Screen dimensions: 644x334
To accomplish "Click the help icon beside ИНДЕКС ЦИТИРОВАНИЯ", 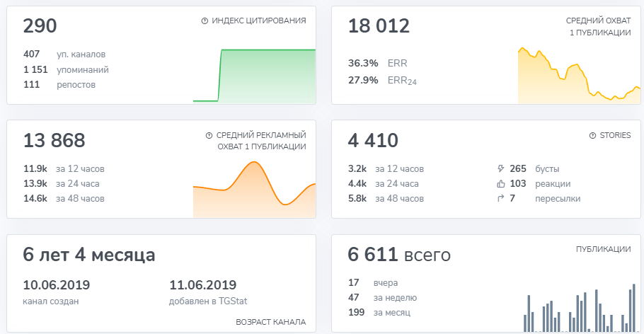I will click(205, 21).
